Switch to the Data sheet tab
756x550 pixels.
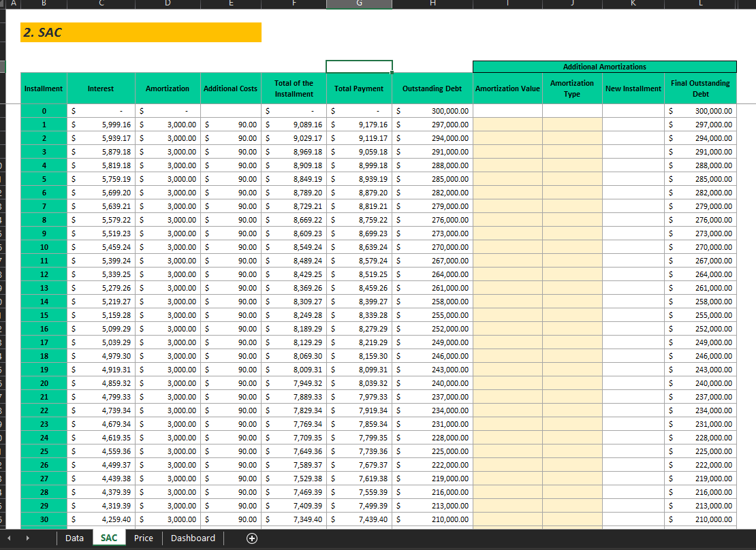[74, 538]
